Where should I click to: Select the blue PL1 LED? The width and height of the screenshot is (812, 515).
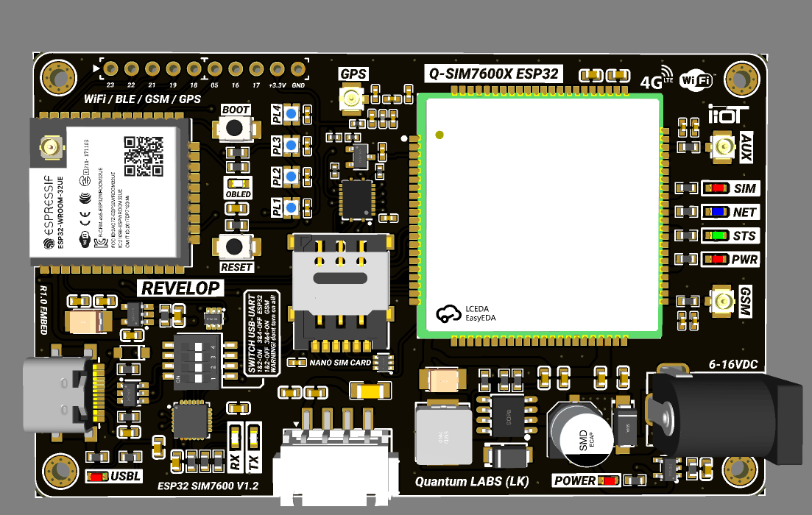pyautogui.click(x=292, y=208)
